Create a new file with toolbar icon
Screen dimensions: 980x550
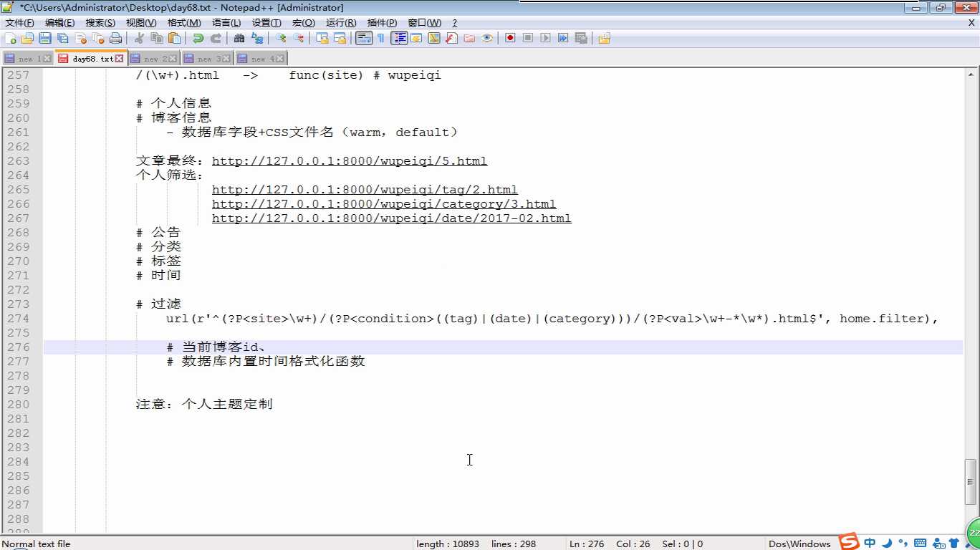pos(11,38)
